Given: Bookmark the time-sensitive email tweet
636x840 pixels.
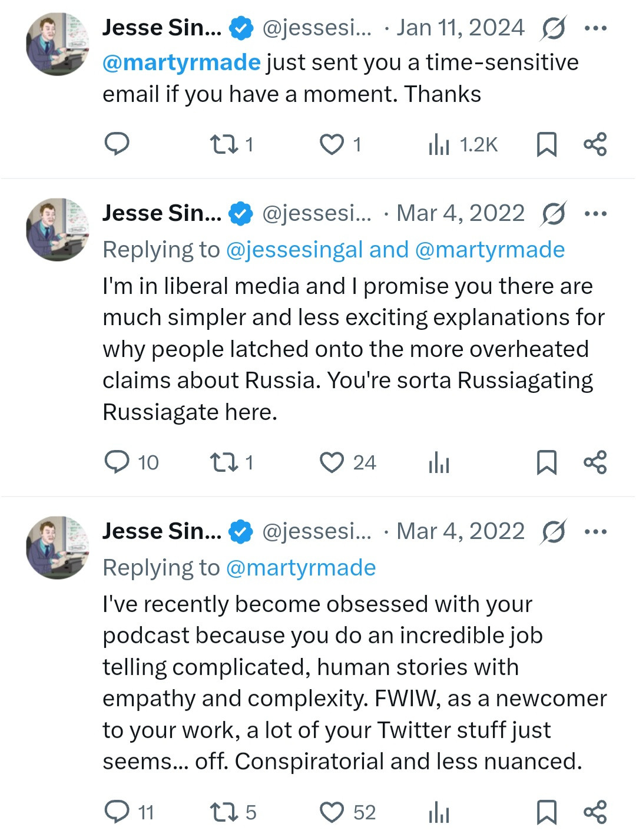Looking at the screenshot, I should pos(546,144).
